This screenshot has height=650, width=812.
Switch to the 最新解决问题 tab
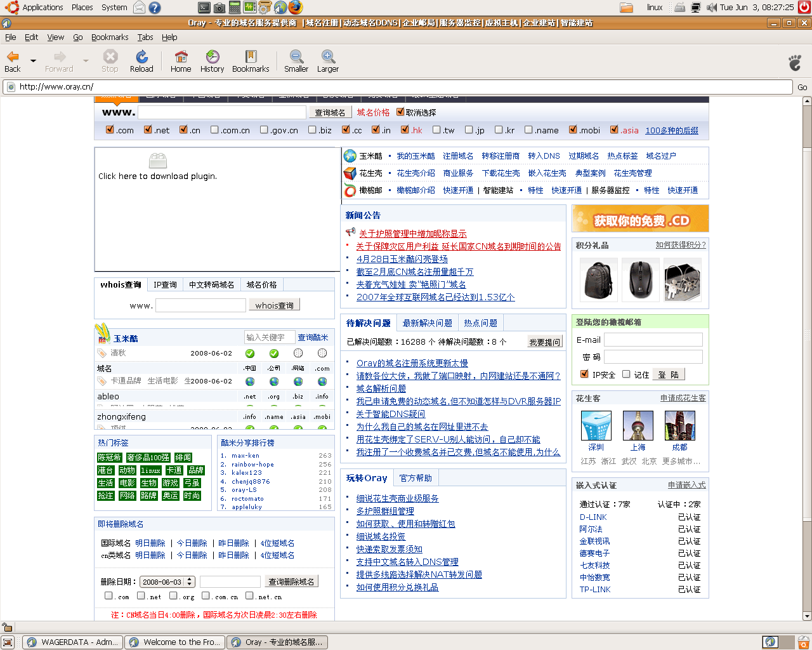point(428,323)
